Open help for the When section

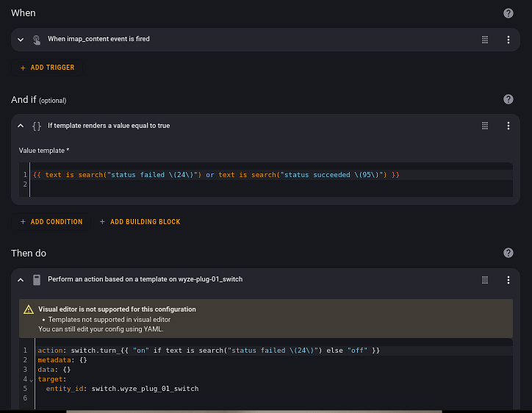coord(508,13)
